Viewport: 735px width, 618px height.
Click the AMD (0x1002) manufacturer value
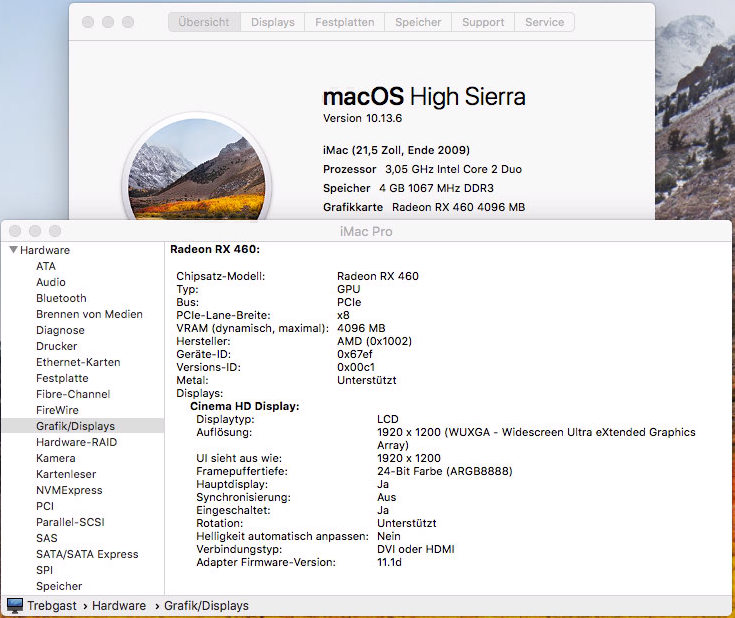(375, 341)
